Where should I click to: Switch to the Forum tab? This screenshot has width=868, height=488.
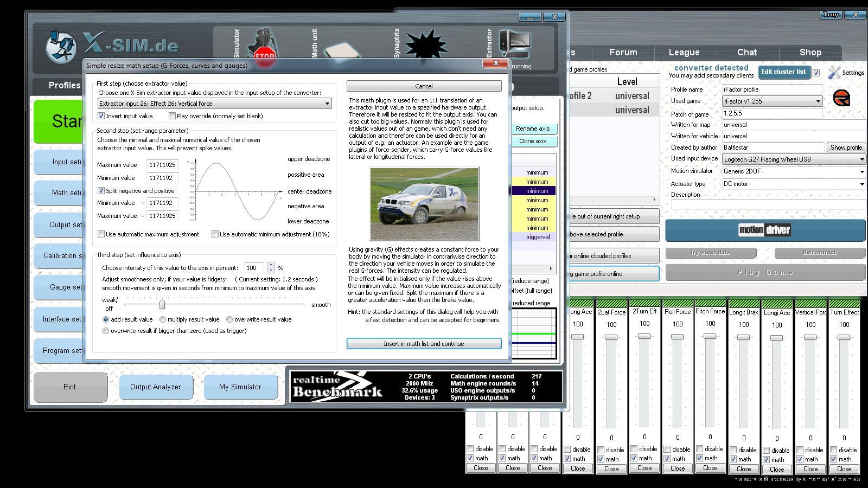[623, 53]
